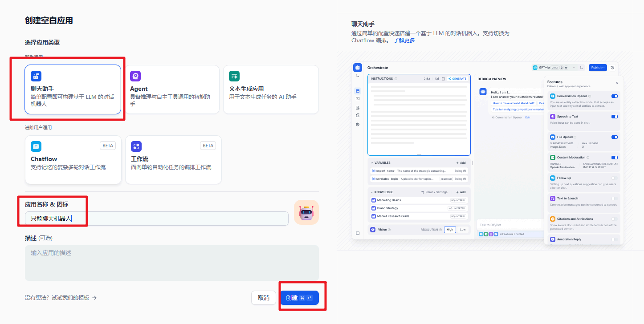
Task: Open Rerank Settings in KNOWLEDGE section
Action: click(x=434, y=192)
